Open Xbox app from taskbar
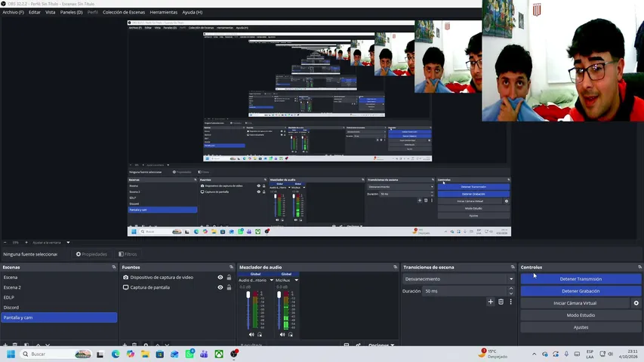644x362 pixels. pyautogui.click(x=219, y=354)
